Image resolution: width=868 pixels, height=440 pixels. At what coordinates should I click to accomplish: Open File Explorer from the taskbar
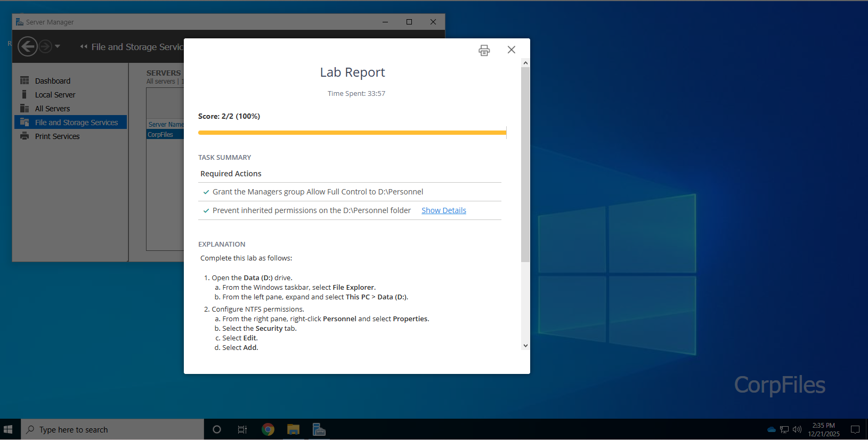click(x=293, y=429)
